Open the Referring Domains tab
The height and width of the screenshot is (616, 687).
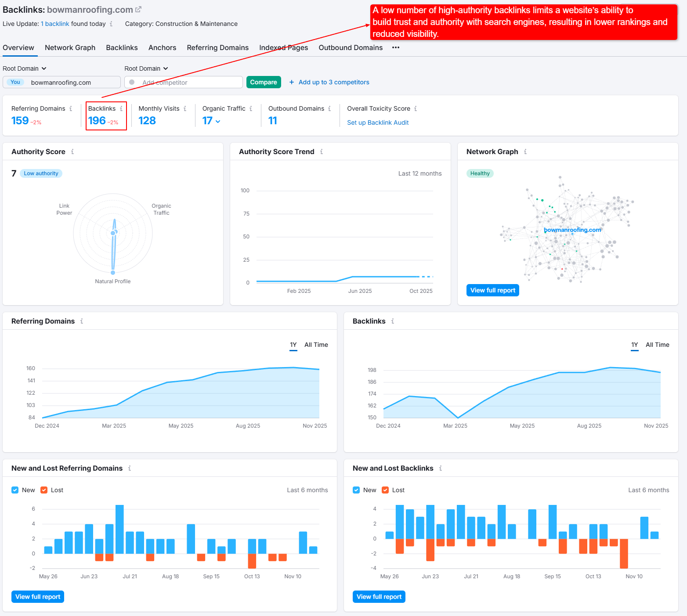point(217,47)
